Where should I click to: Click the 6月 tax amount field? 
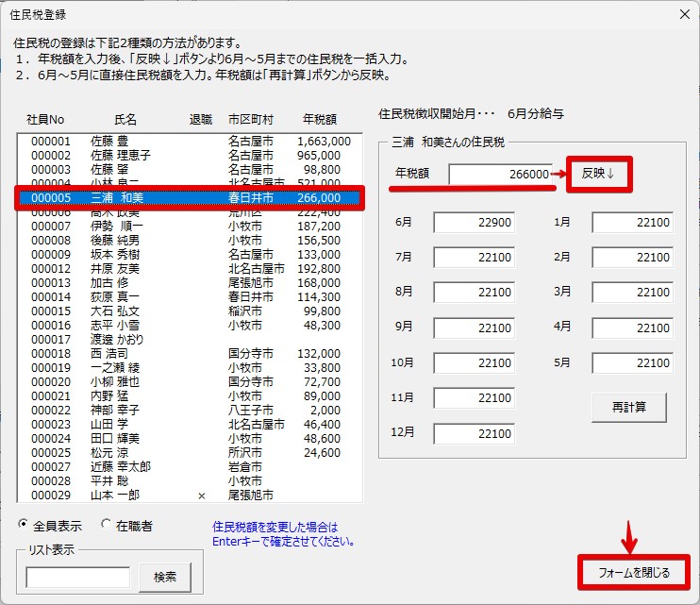pyautogui.click(x=475, y=223)
